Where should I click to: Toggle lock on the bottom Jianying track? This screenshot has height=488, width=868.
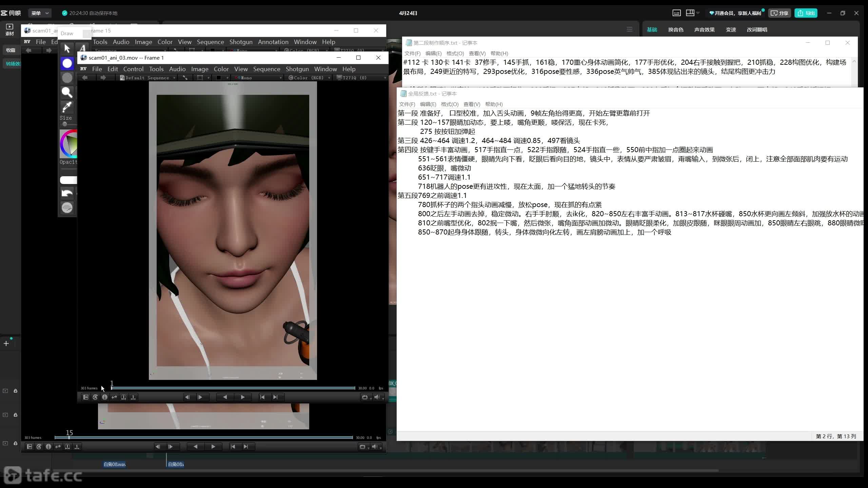tap(15, 443)
